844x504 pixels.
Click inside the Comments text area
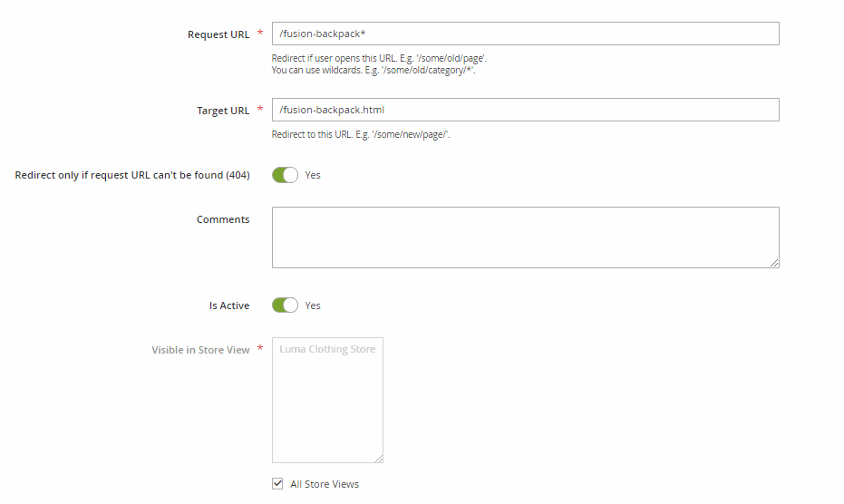click(x=525, y=237)
